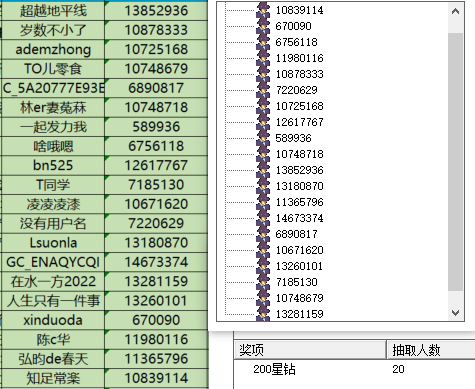Click the wizard icon beside 7220629
The height and width of the screenshot is (389, 475).
(x=263, y=90)
